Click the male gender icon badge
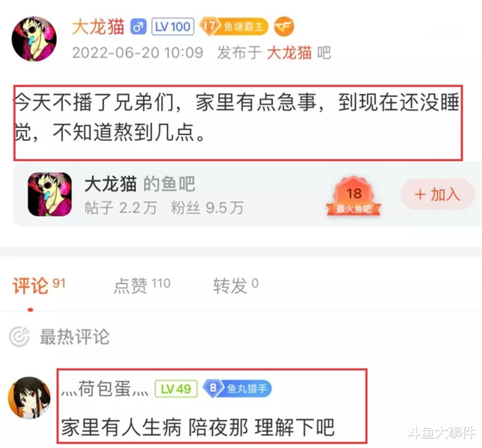 pos(138,27)
